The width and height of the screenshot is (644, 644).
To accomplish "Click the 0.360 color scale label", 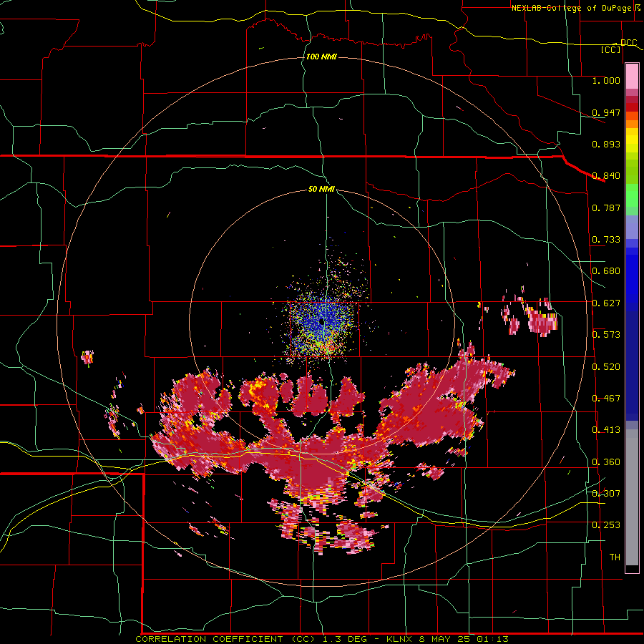I will click(x=606, y=462).
